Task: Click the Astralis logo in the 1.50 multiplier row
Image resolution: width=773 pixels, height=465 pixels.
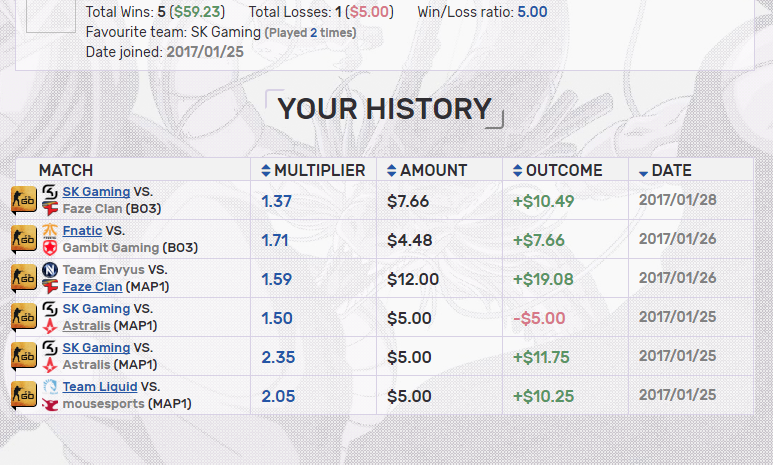Action: (50, 326)
